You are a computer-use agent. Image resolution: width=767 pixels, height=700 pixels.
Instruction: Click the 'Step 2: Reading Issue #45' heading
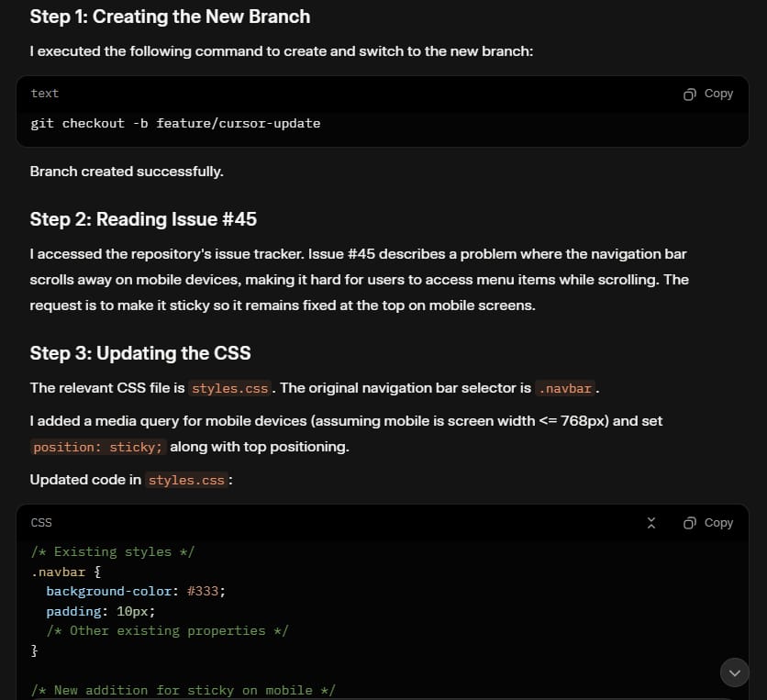pyautogui.click(x=143, y=219)
